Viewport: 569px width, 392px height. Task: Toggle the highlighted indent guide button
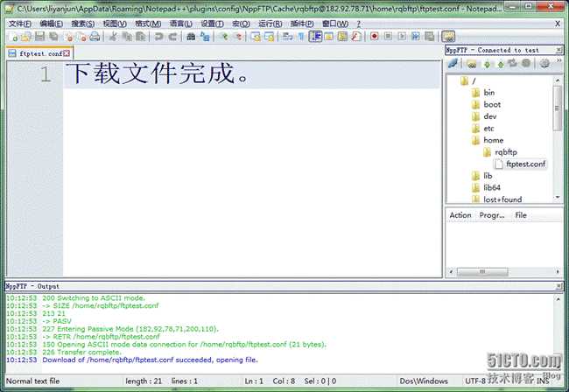click(315, 37)
